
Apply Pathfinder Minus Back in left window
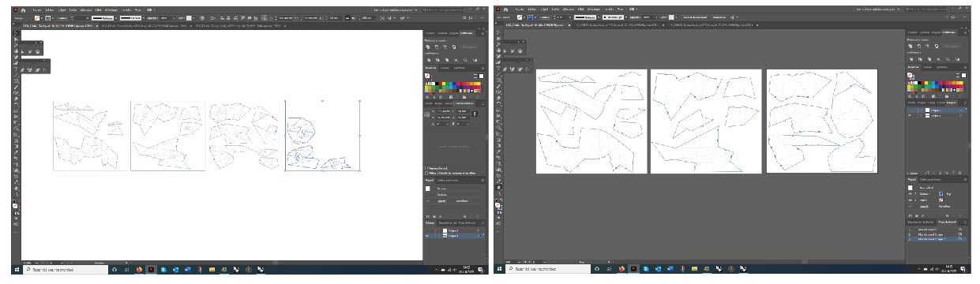pyautogui.click(x=475, y=60)
